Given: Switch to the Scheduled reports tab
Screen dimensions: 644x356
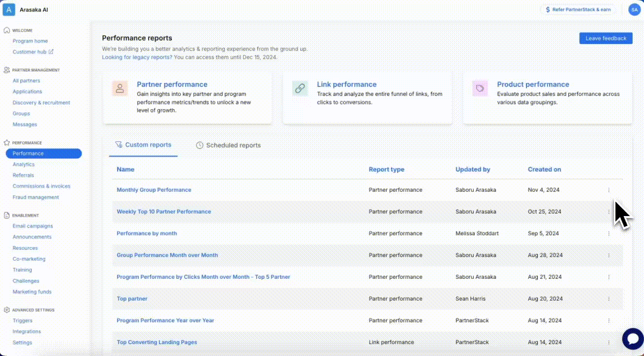Looking at the screenshot, I should tap(228, 145).
